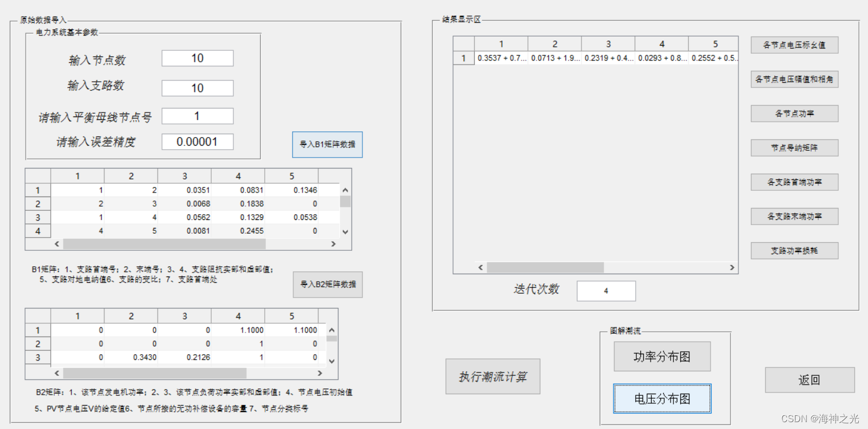Viewport: 868px width, 429px height.
Task: Click row 1 header in result table
Action: click(464, 58)
